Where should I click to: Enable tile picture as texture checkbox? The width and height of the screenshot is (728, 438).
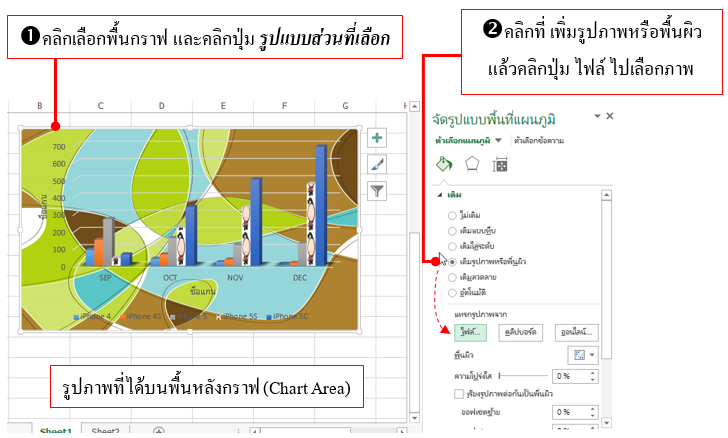point(458,394)
